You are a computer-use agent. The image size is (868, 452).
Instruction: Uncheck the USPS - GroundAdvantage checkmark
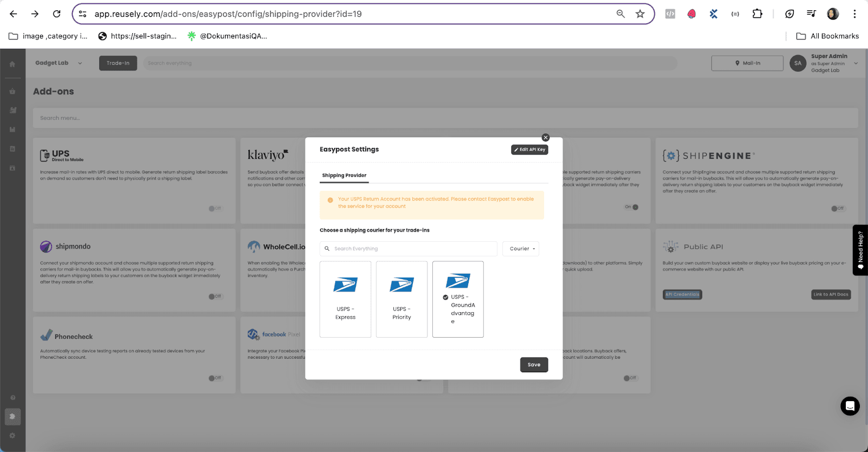(445, 297)
